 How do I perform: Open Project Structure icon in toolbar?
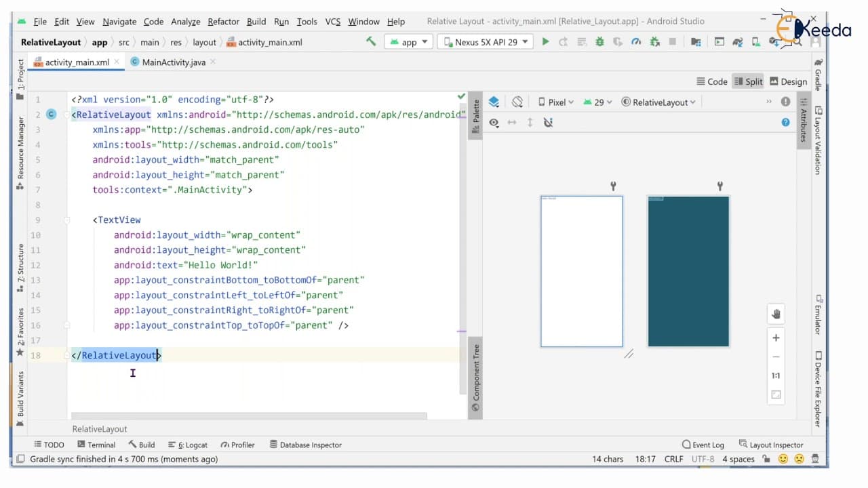(x=695, y=42)
